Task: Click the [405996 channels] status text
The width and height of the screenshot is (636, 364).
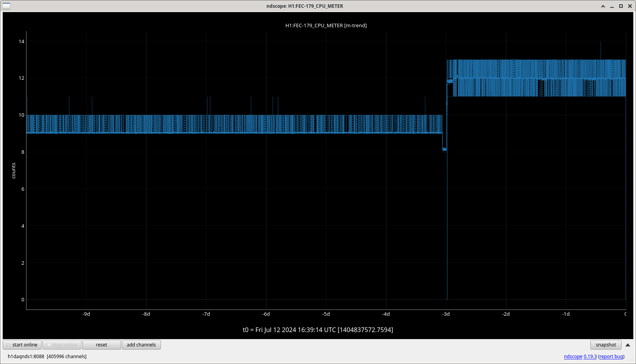Action: point(67,357)
